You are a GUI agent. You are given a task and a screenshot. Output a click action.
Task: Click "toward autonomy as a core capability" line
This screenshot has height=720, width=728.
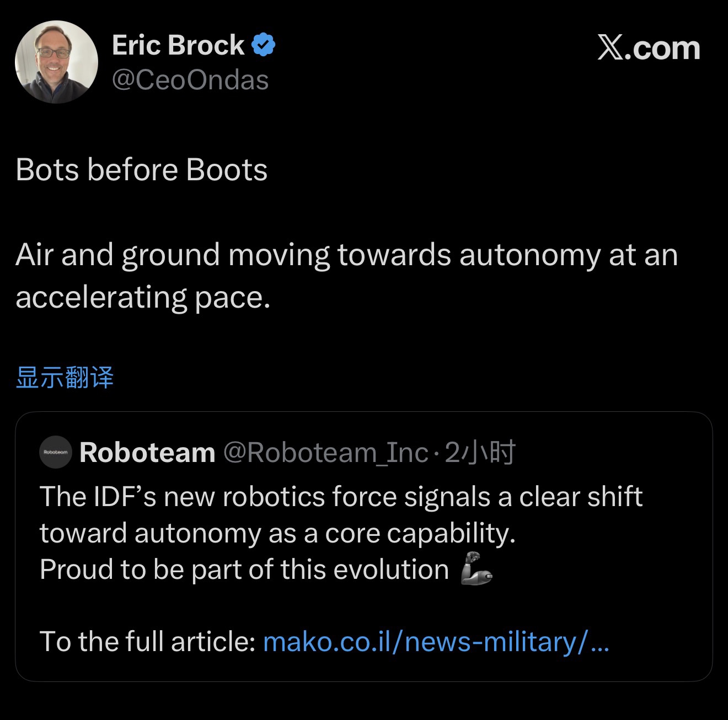coord(277,533)
